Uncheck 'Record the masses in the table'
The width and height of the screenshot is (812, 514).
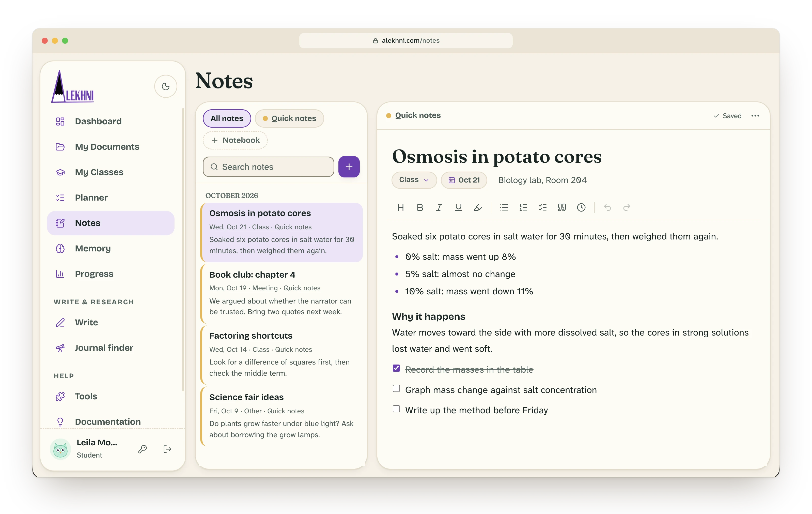(x=396, y=369)
